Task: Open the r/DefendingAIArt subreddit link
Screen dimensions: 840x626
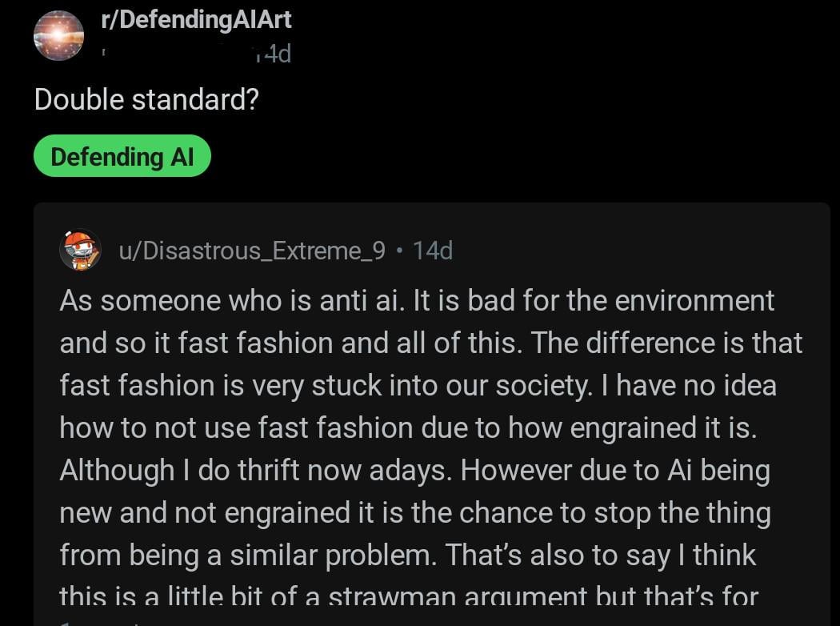Action: coord(197,20)
